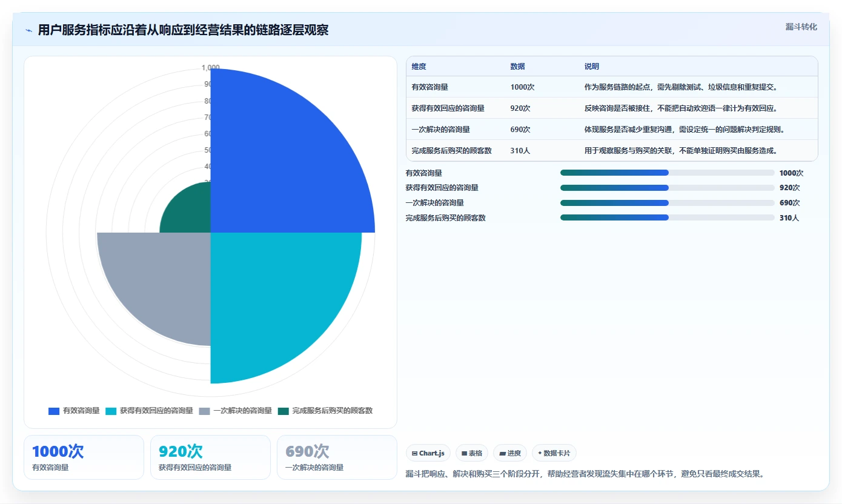Click the 维度 column header
This screenshot has width=842, height=504.
[419, 67]
